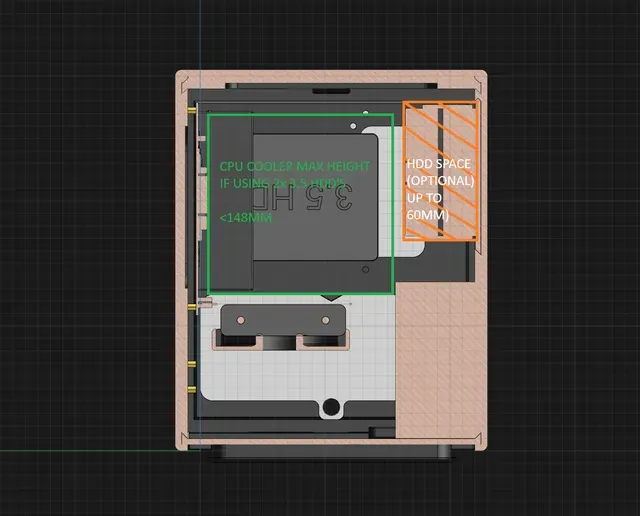
Task: Click the 'HDD SPACE (OPTIONAL)' annotation text
Action: tap(440, 172)
